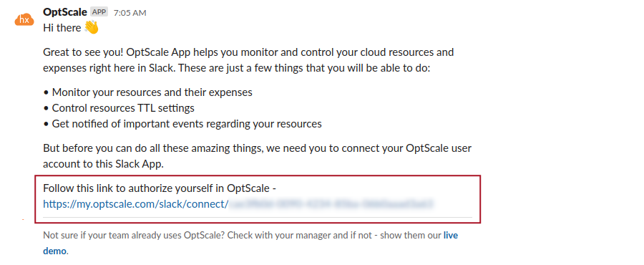Click the "Not sure if your team" footer note
The width and height of the screenshot is (644, 265).
pos(250,244)
